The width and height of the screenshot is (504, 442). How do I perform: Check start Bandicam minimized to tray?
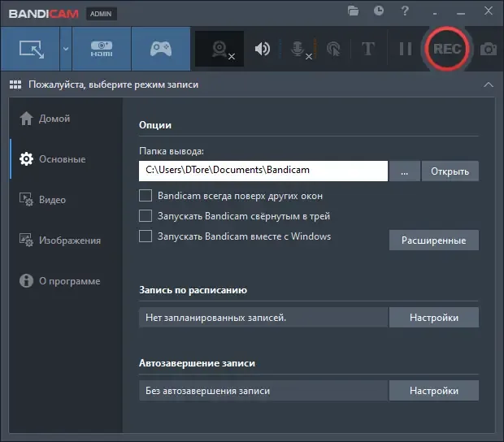click(146, 215)
